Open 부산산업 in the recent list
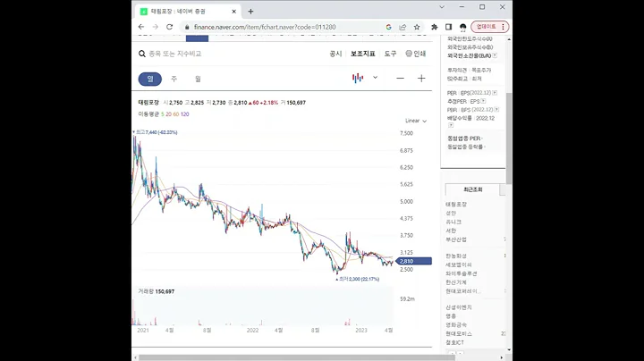Viewport: 644px width, 361px height. 456,239
